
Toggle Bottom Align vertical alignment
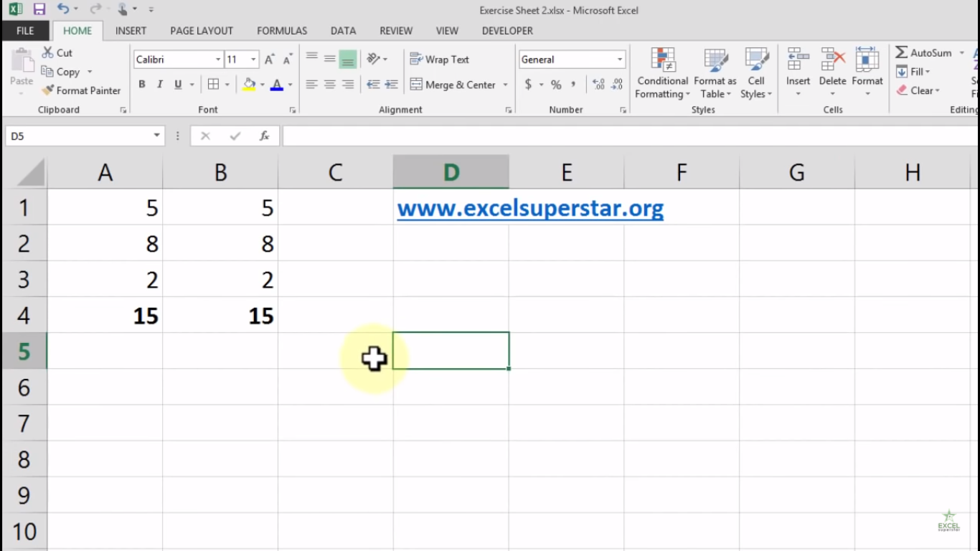point(348,59)
